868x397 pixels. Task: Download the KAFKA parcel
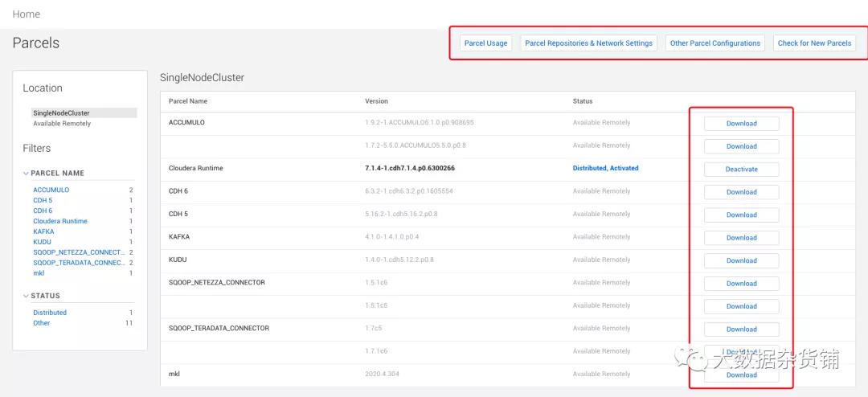pos(741,238)
